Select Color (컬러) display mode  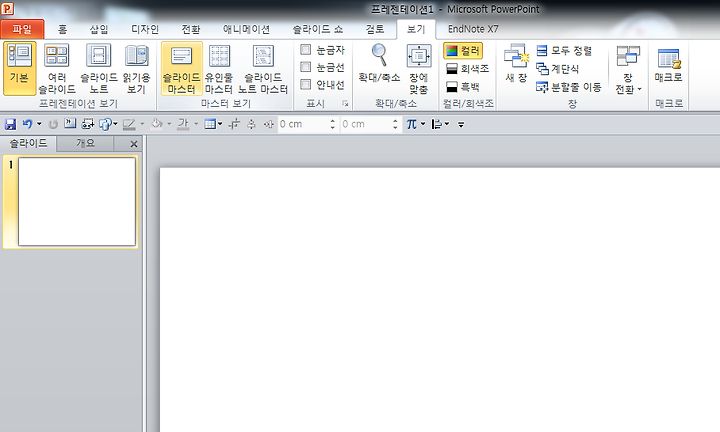(x=463, y=50)
